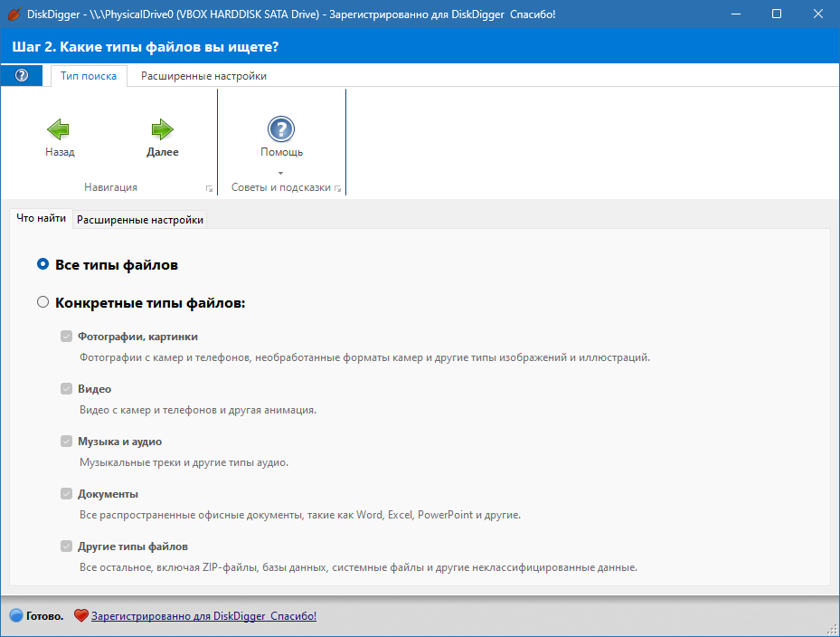
Task: Open the Зарегистрированно для DiskDigger link
Action: tap(203, 616)
